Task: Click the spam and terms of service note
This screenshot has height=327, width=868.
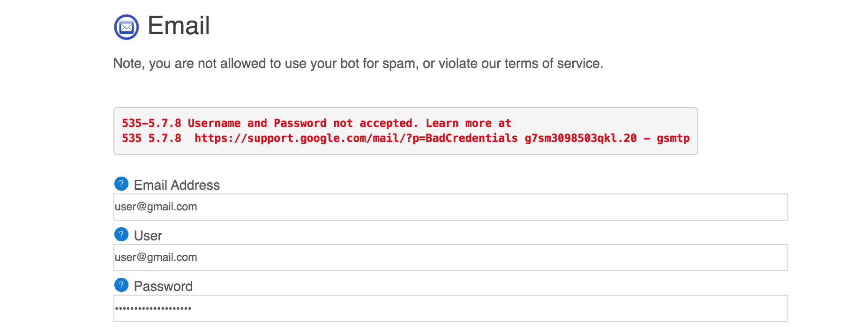Action: (x=358, y=63)
